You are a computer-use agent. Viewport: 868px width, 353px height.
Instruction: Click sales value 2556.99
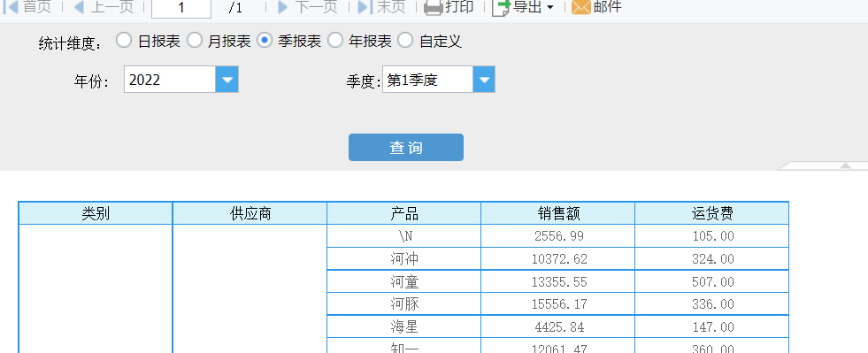tap(558, 236)
